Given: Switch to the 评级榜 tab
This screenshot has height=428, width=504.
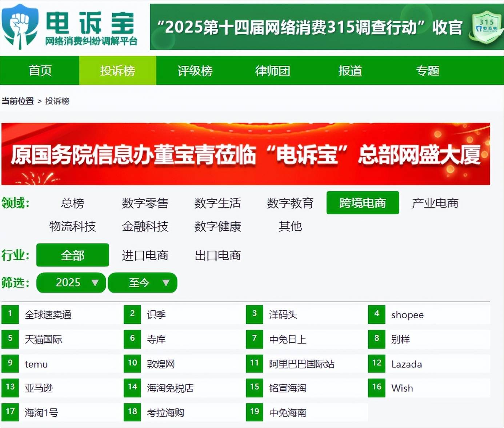Looking at the screenshot, I should (195, 71).
